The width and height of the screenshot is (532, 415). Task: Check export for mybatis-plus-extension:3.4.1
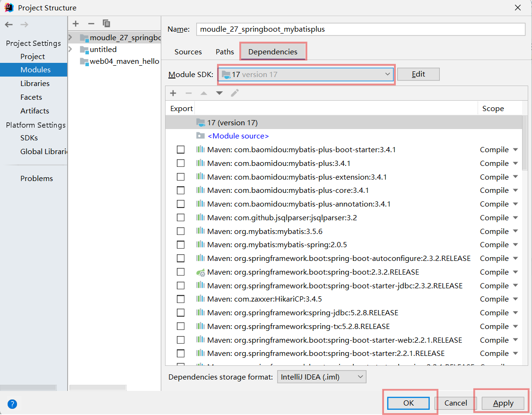tap(181, 177)
